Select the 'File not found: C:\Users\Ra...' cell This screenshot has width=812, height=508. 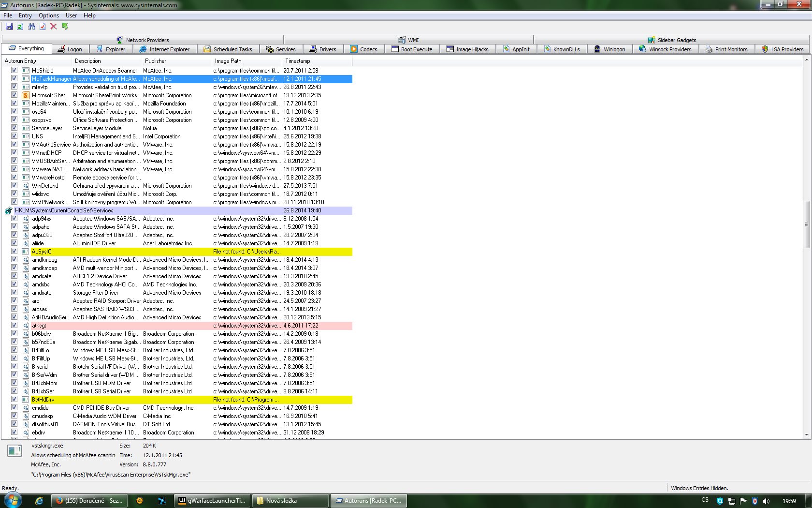click(246, 252)
